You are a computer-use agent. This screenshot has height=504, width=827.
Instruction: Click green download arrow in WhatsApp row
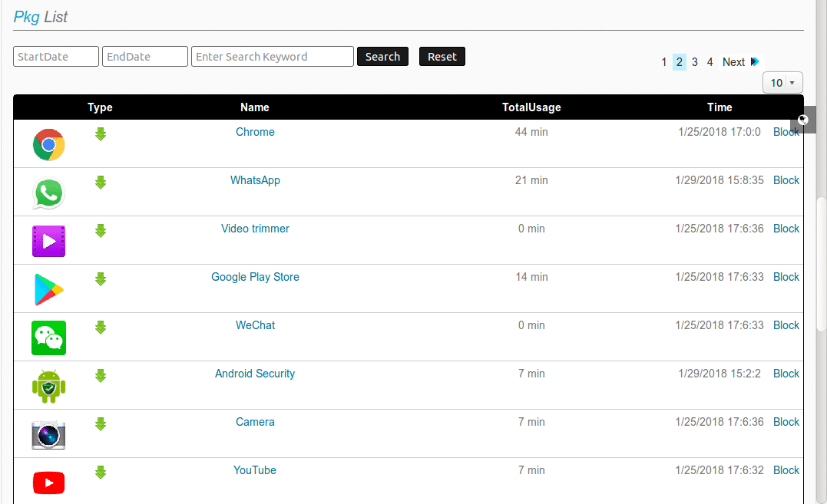tap(101, 183)
